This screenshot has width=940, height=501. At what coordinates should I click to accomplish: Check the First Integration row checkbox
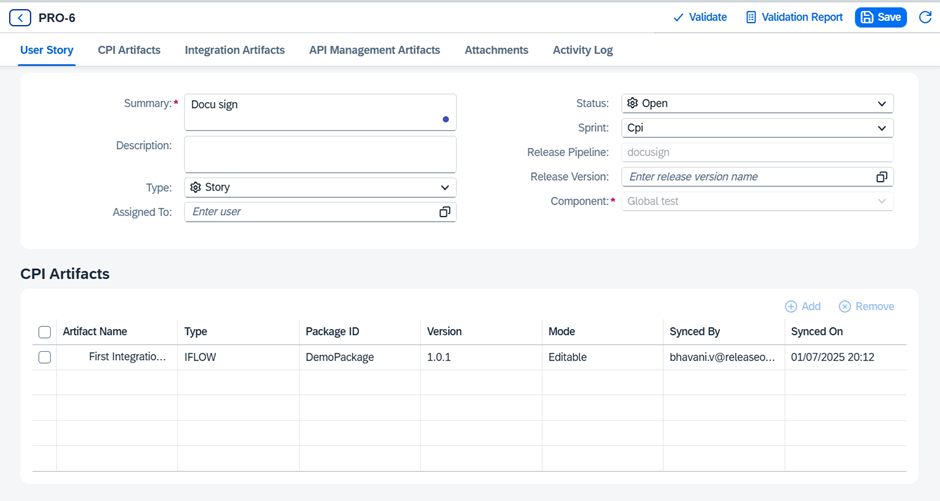[44, 357]
